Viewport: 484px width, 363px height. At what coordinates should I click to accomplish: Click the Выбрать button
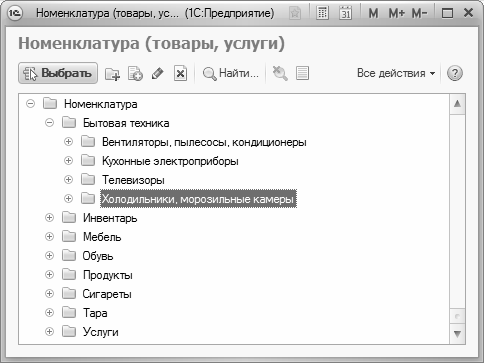coord(58,73)
